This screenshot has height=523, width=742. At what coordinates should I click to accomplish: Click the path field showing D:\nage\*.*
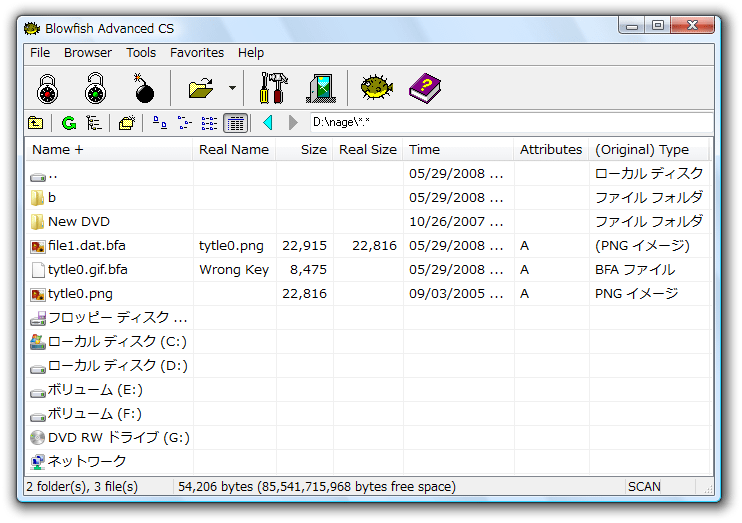[x=511, y=123]
